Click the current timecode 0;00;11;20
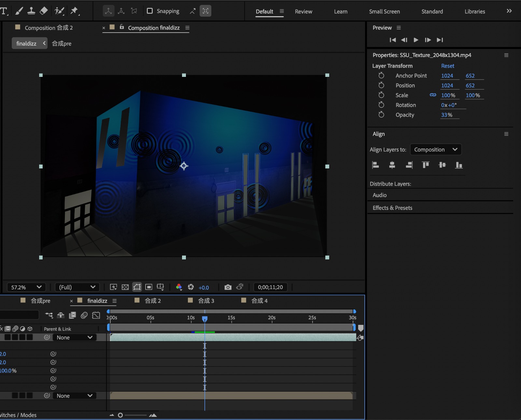The height and width of the screenshot is (420, 521). 270,287
